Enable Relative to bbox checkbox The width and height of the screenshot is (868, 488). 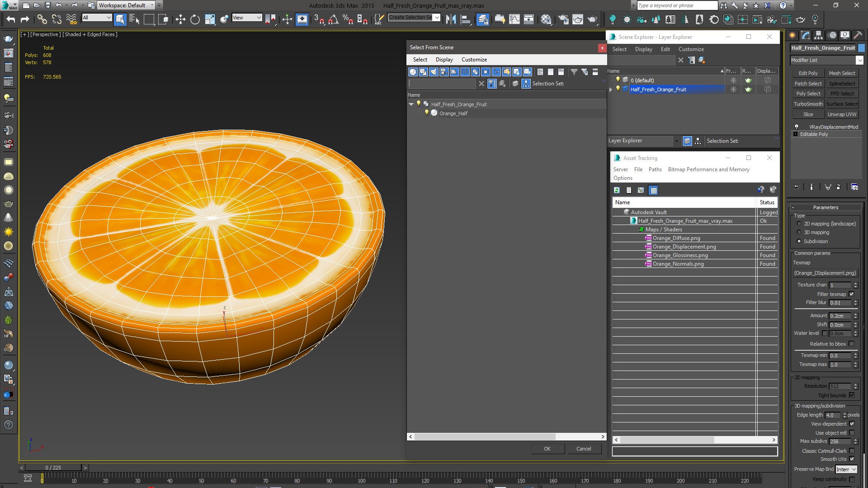point(852,344)
